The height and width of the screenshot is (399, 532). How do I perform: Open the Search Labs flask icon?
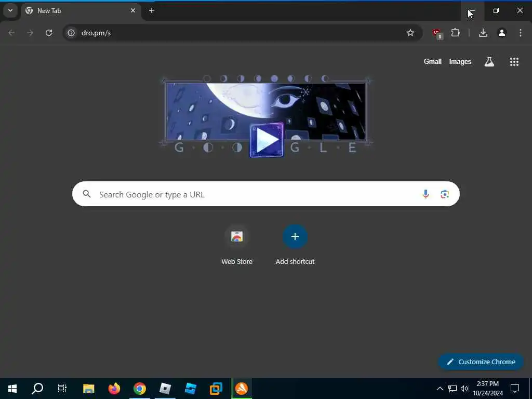click(x=489, y=61)
